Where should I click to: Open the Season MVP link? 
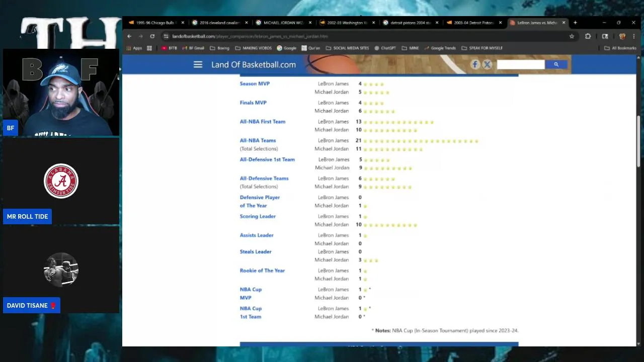tap(255, 83)
